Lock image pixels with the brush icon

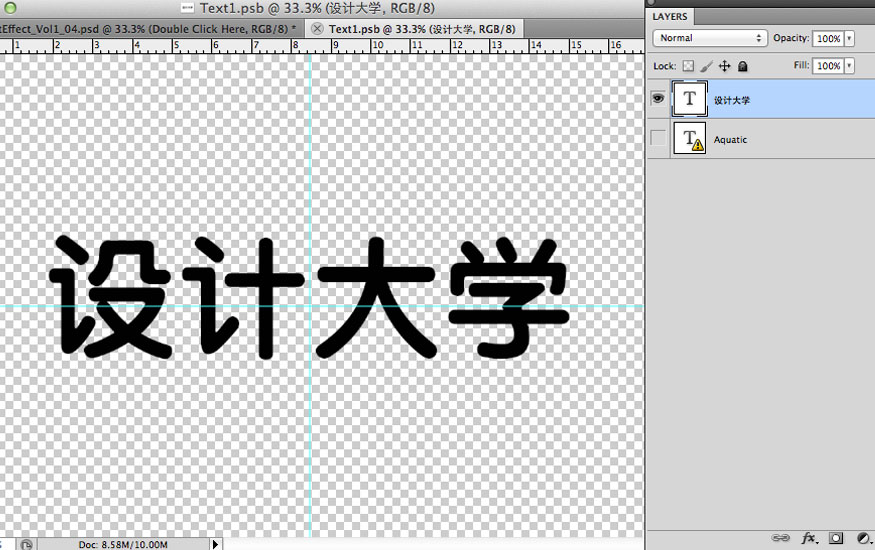(706, 66)
